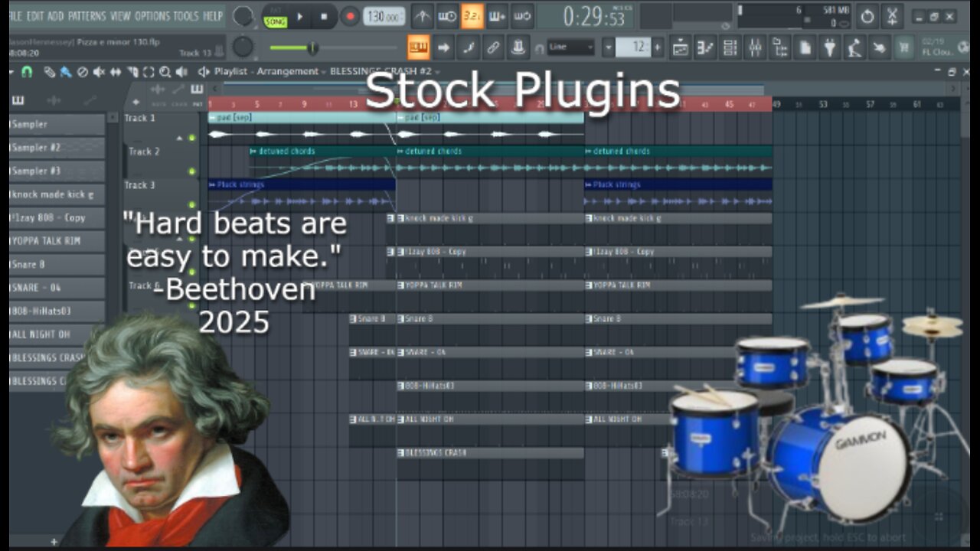Open the PATTERNS menu
Screen dimensions: 980x551
point(87,16)
